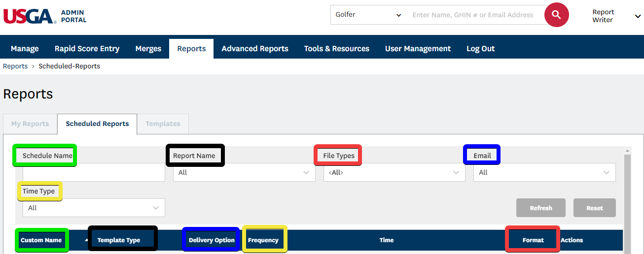Open the Golfer search type dropdown
This screenshot has width=644, height=254.
click(x=368, y=15)
